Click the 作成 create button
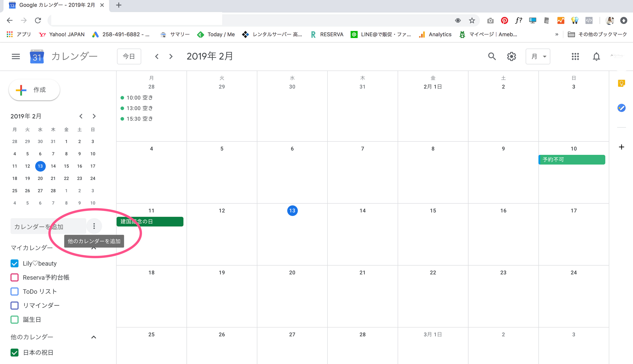The height and width of the screenshot is (364, 633). click(34, 90)
